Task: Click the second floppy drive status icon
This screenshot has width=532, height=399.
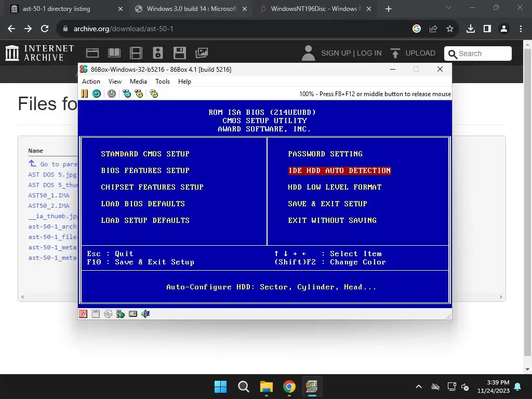Action: click(96, 314)
